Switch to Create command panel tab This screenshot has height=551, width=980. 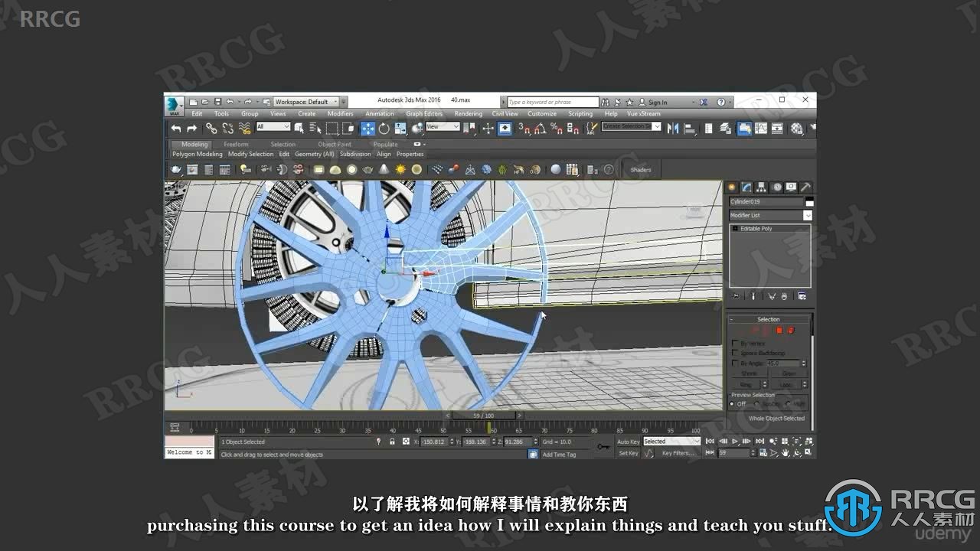pyautogui.click(x=733, y=187)
